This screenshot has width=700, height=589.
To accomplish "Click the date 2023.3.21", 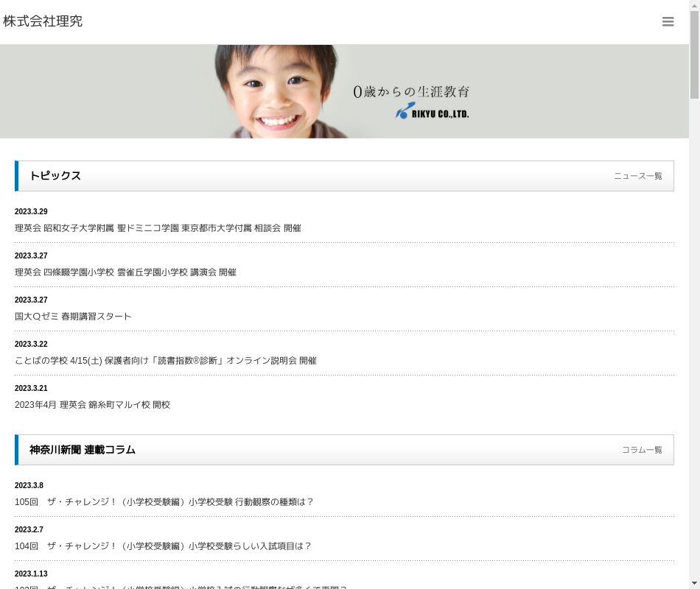I will click(x=31, y=388).
